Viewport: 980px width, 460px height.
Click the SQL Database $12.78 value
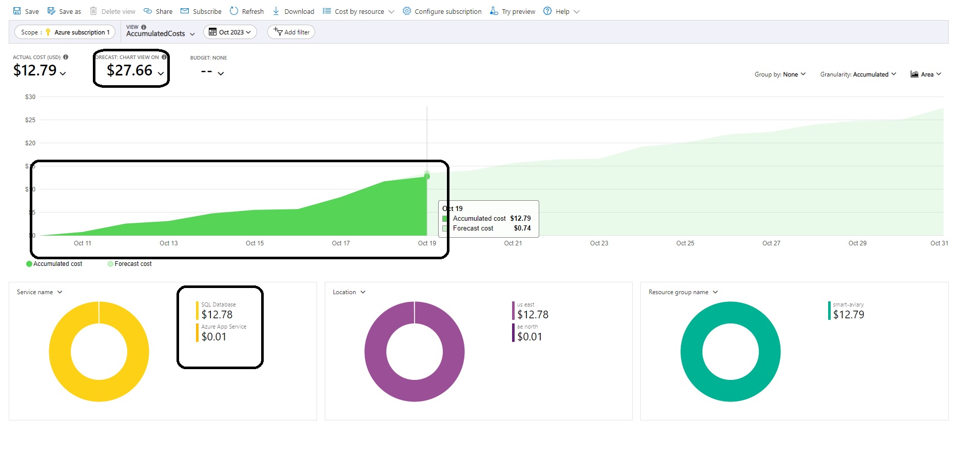point(217,315)
